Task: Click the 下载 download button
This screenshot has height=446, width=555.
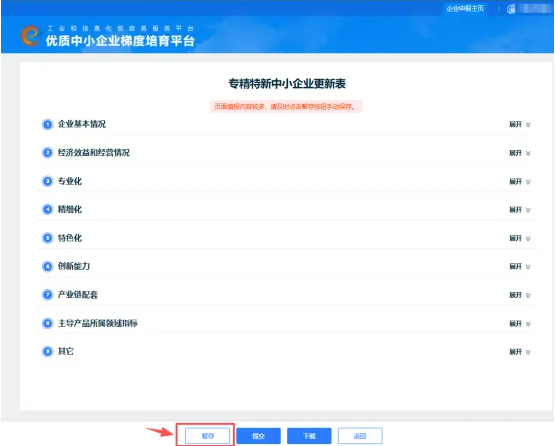Action: click(309, 436)
